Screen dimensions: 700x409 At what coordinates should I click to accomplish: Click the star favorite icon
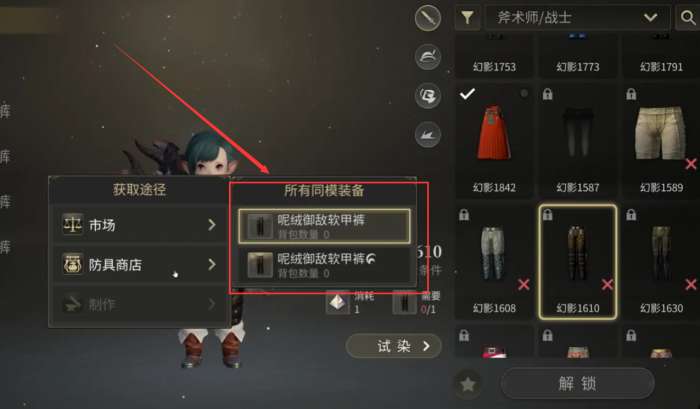pyautogui.click(x=468, y=384)
